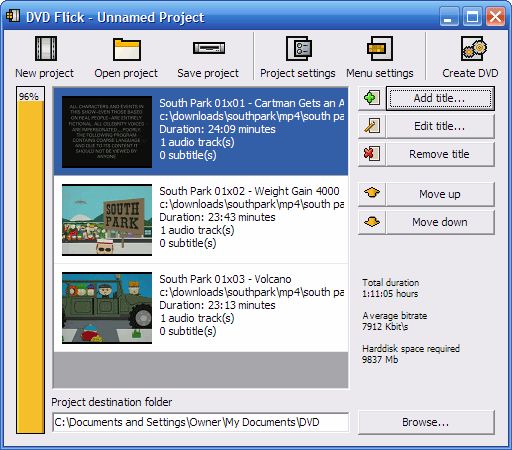Click Duration: 24:09 minutes text
Screen dimensions: 512x450
coord(217,129)
